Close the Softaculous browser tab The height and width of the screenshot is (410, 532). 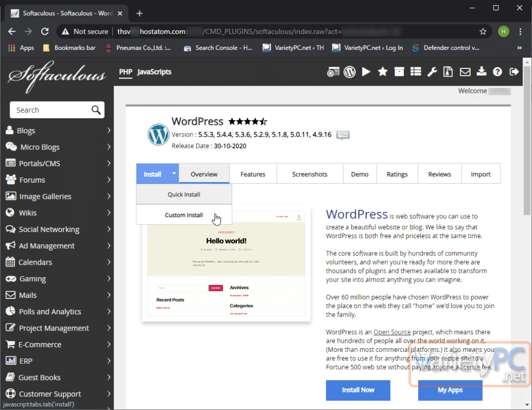pos(120,13)
